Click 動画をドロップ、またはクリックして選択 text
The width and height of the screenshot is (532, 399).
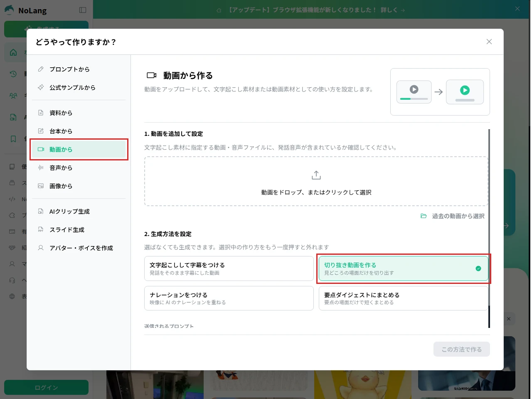tap(316, 192)
